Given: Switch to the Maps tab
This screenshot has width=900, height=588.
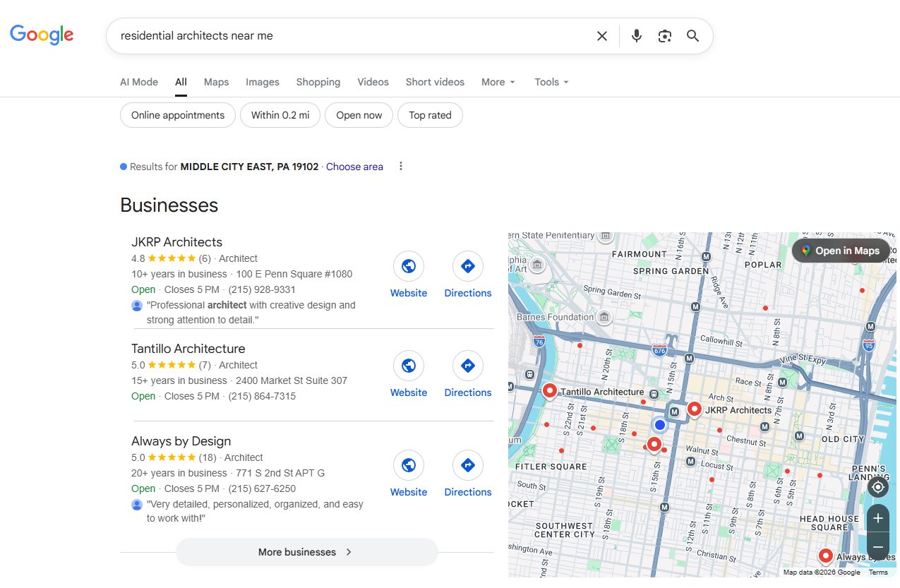Looking at the screenshot, I should pos(216,82).
